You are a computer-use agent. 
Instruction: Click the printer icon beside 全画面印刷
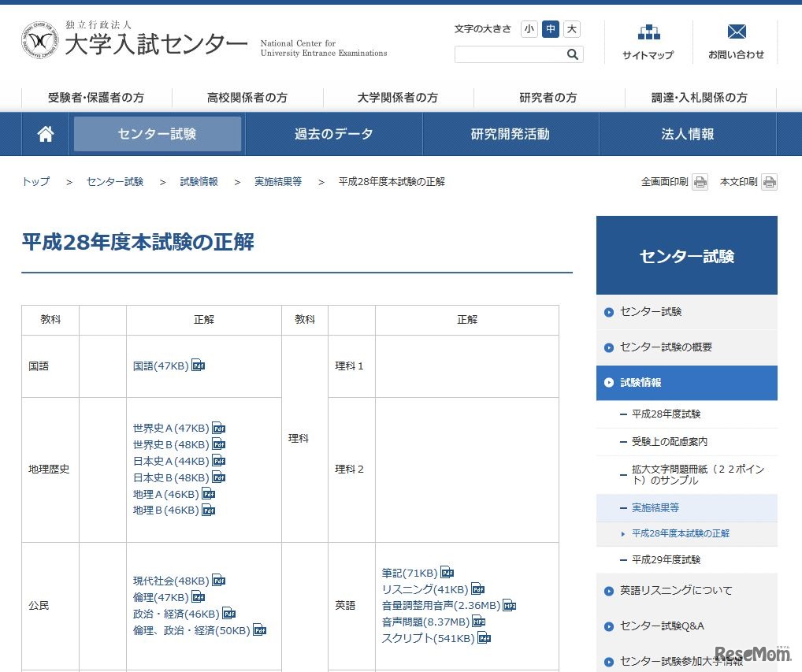point(700,181)
